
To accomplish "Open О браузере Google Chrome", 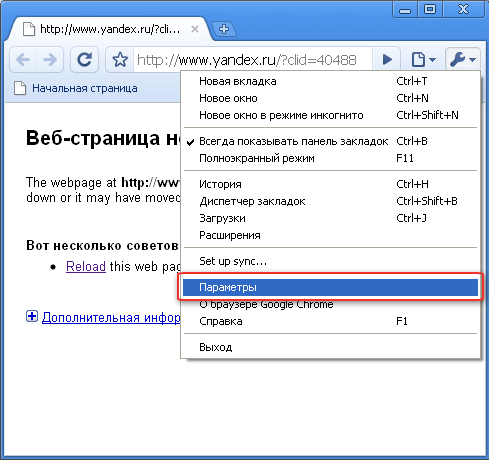I will [330, 304].
